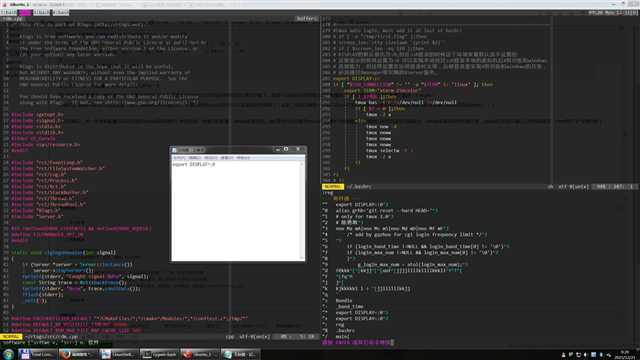Open the 编辑 (Edit) menu in Notepad

click(195, 158)
